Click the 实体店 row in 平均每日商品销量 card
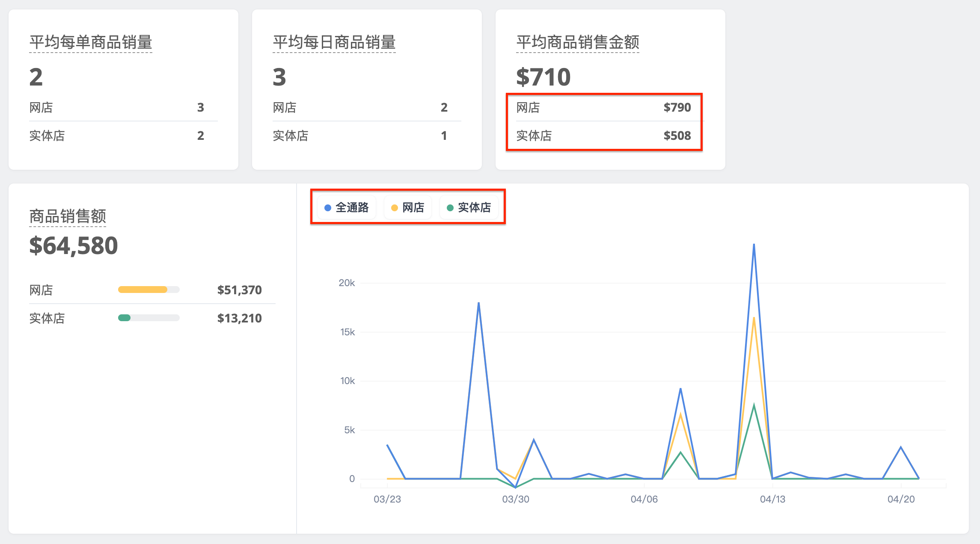Viewport: 980px width, 544px height. click(x=367, y=136)
